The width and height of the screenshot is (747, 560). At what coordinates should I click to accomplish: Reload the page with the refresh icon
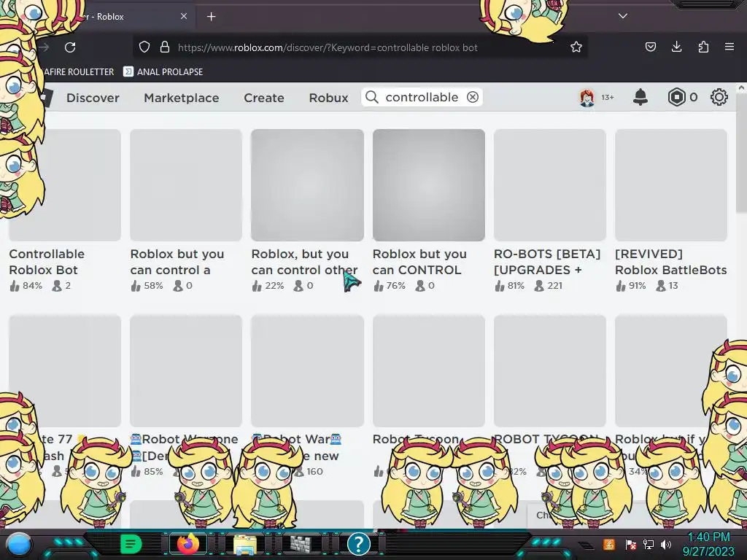pos(70,47)
